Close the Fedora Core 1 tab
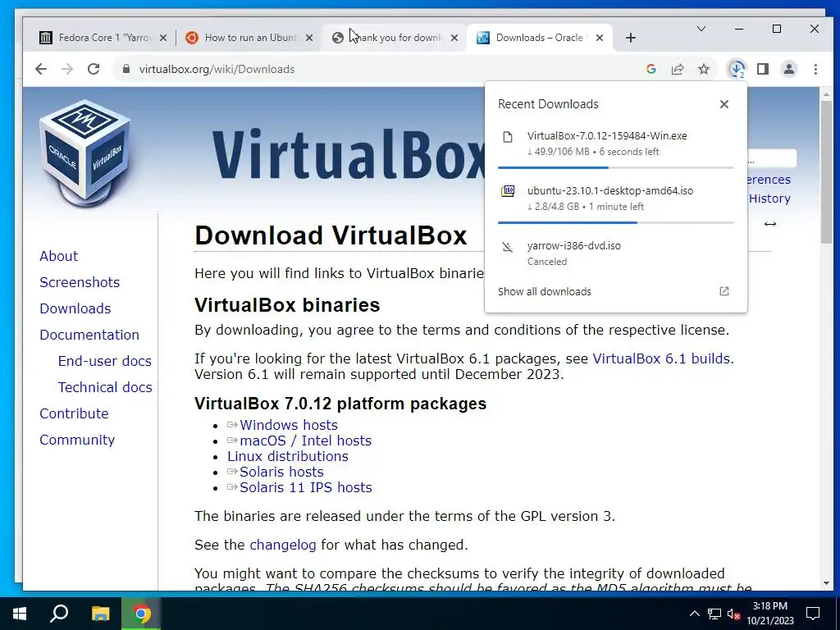This screenshot has width=840, height=630. coord(163,38)
